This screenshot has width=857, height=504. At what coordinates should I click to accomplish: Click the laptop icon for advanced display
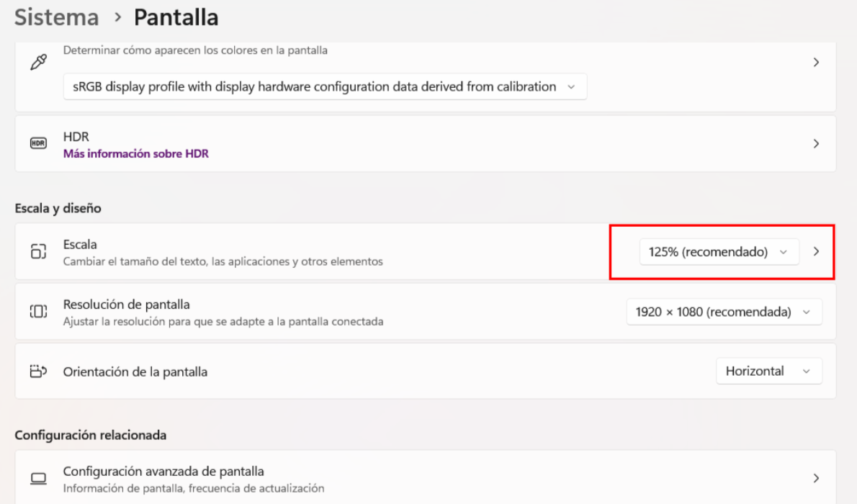click(x=38, y=479)
